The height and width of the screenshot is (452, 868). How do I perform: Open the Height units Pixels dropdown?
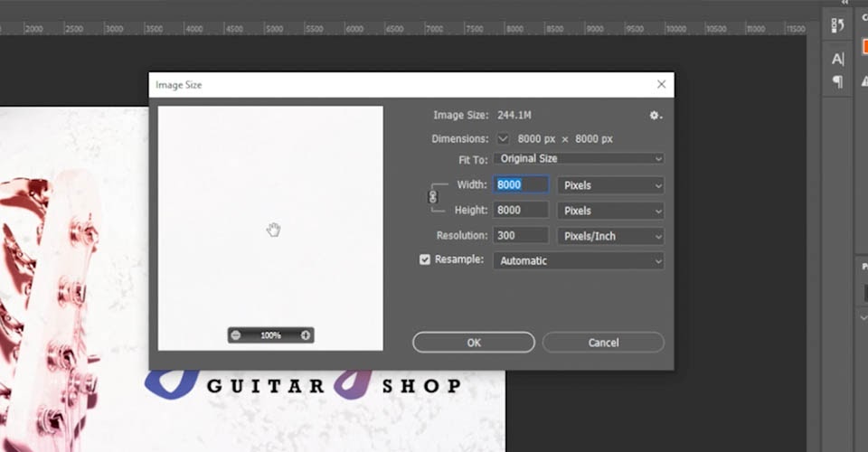610,211
